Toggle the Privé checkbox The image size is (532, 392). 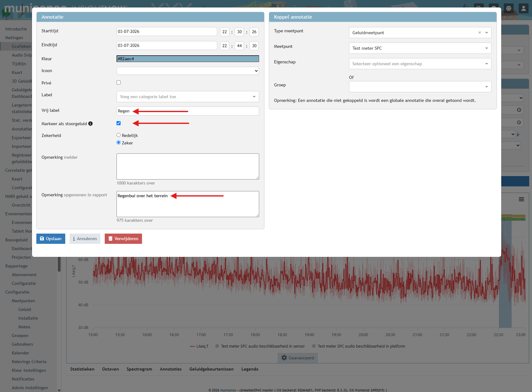click(119, 83)
